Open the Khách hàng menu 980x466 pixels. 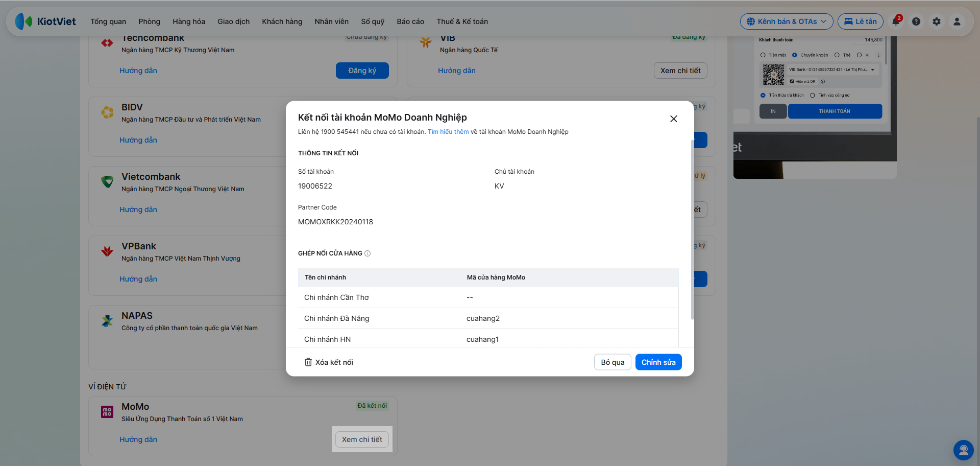tap(282, 21)
